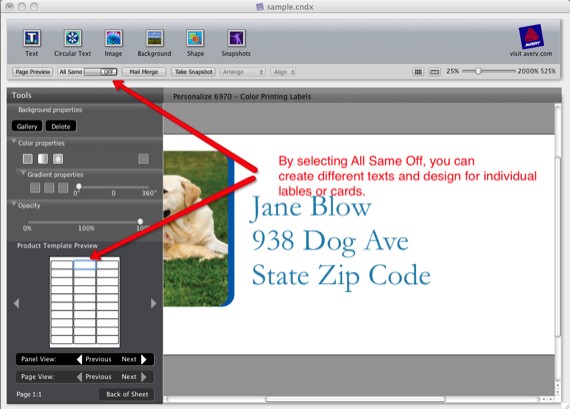This screenshot has width=570, height=409.
Task: Go to Previous in Page View
Action: (94, 377)
